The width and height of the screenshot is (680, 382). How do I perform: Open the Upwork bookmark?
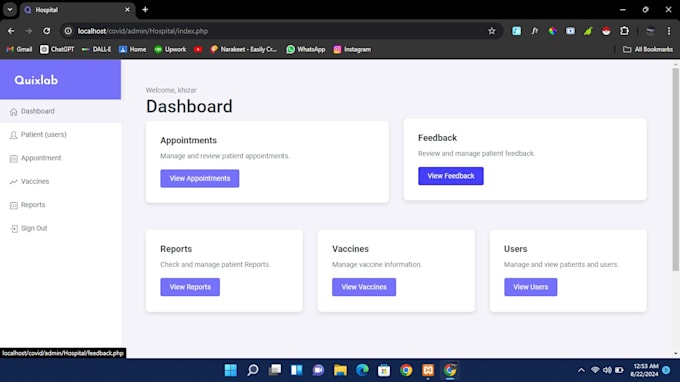[x=170, y=49]
